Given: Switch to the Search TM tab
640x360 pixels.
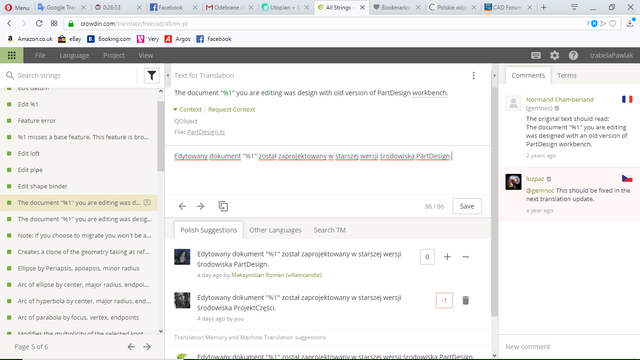Looking at the screenshot, I should point(329,230).
